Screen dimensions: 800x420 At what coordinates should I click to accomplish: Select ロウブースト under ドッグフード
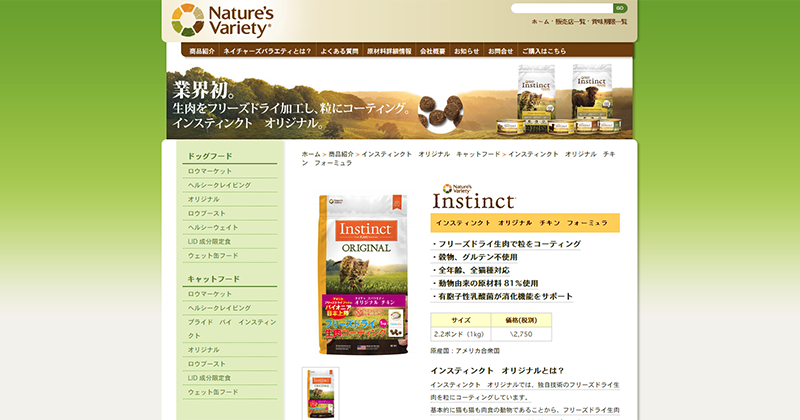pos(207,213)
